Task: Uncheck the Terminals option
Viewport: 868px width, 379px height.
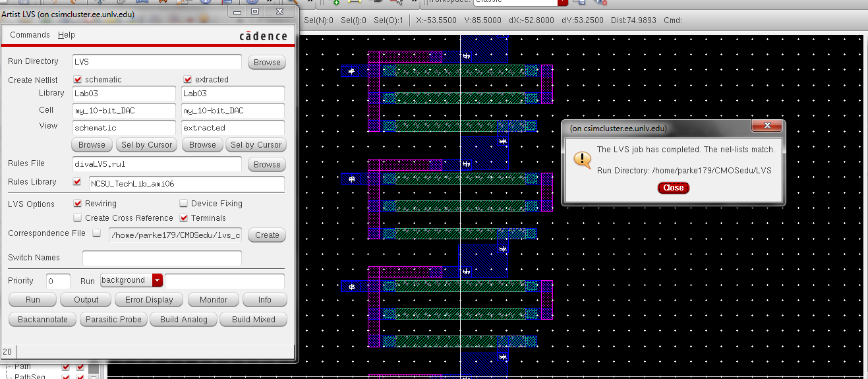Action: tap(184, 218)
